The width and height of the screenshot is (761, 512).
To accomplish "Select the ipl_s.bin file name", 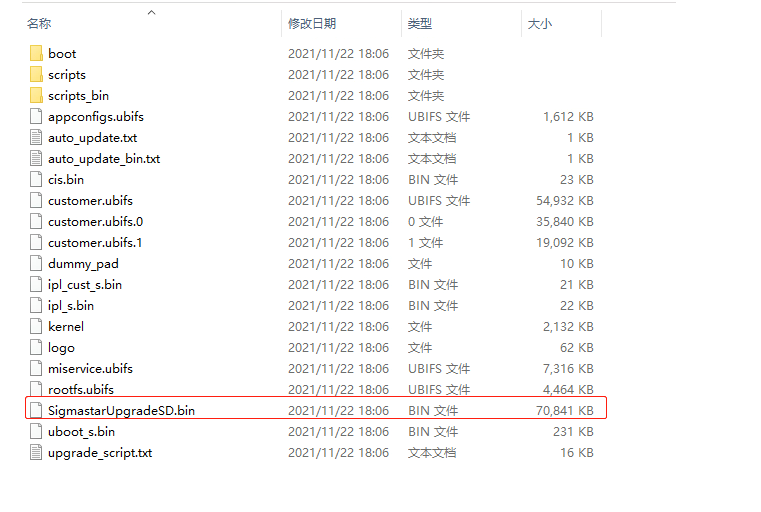I will coord(71,306).
